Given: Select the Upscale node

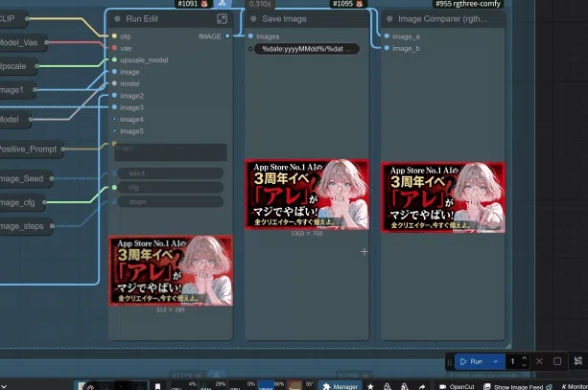Looking at the screenshot, I should pyautogui.click(x=17, y=66).
